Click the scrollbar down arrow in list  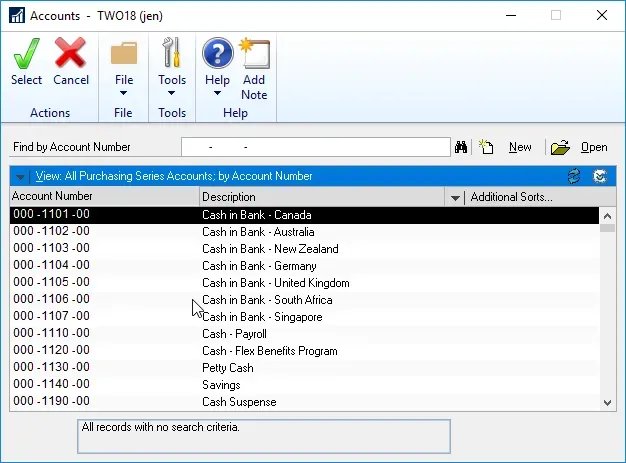point(608,402)
